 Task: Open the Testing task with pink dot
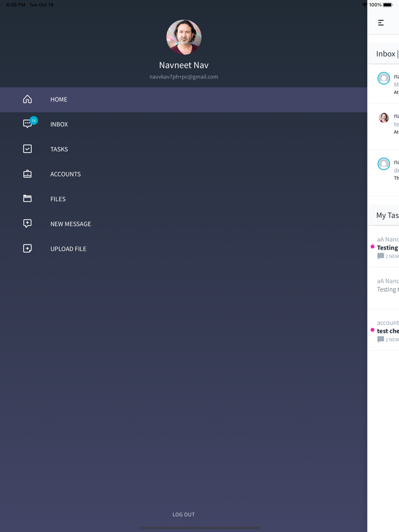tap(384, 248)
